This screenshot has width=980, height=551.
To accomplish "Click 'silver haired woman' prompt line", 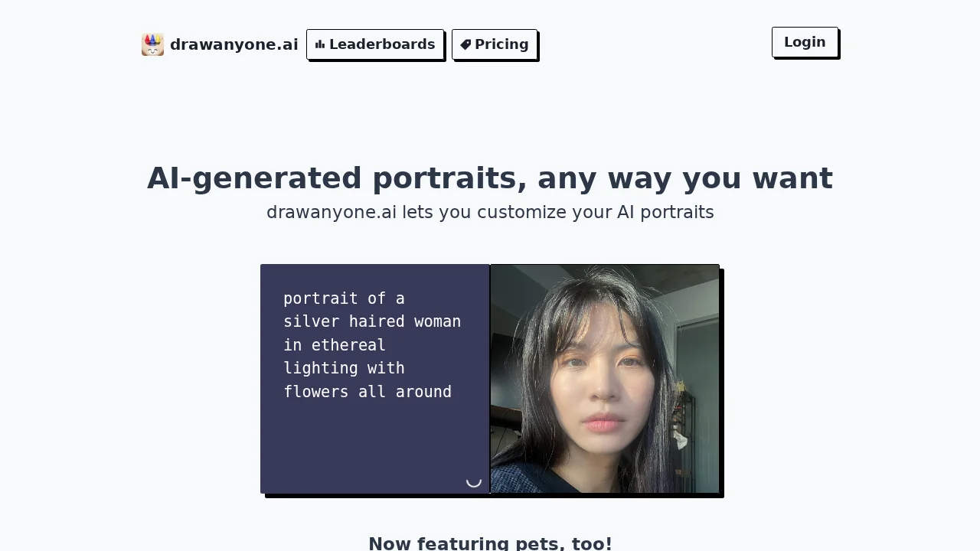I will coord(372,321).
